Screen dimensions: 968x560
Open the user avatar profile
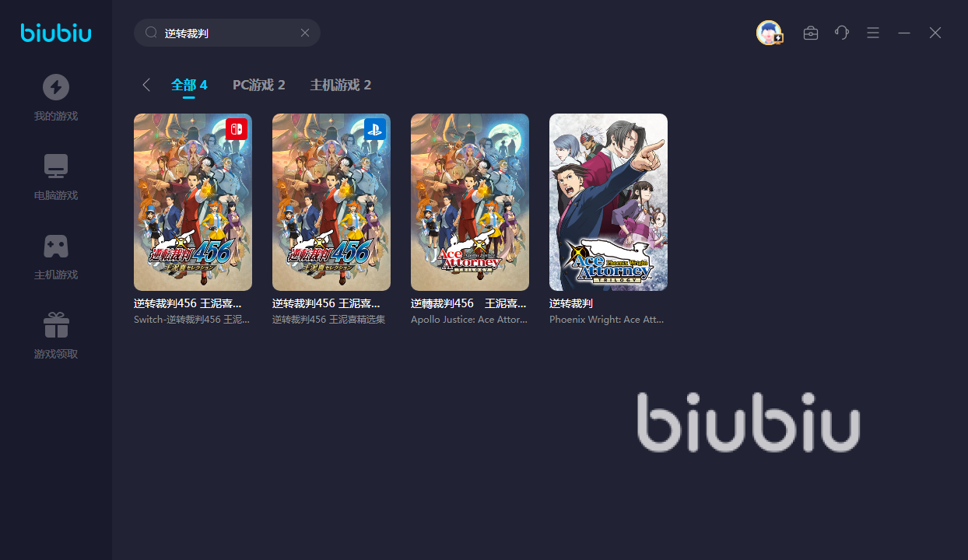click(770, 33)
